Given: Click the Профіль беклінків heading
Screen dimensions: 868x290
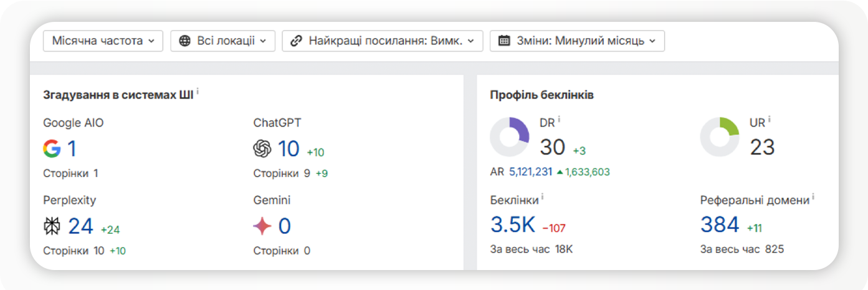Looking at the screenshot, I should coord(541,95).
